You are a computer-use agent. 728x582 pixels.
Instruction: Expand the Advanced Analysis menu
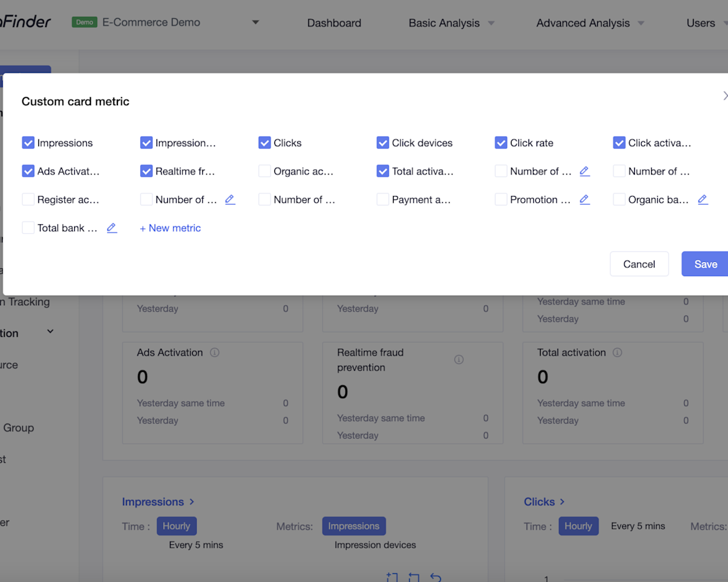tap(590, 23)
